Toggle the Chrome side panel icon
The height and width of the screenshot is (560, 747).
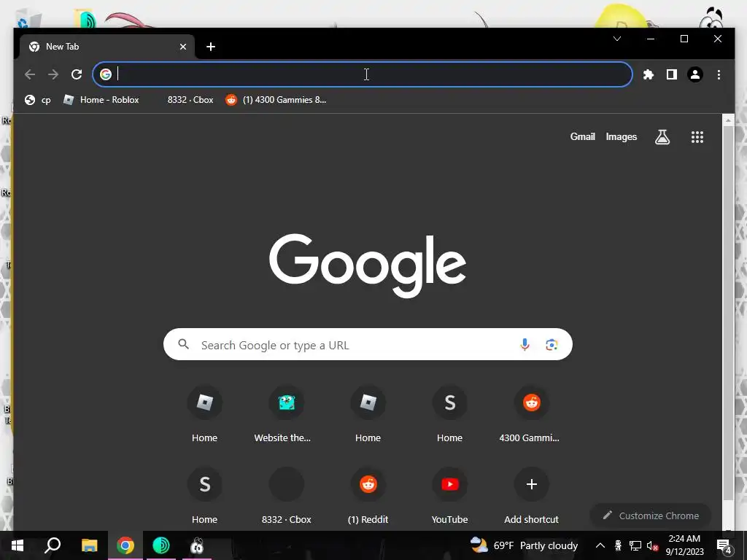pyautogui.click(x=672, y=74)
